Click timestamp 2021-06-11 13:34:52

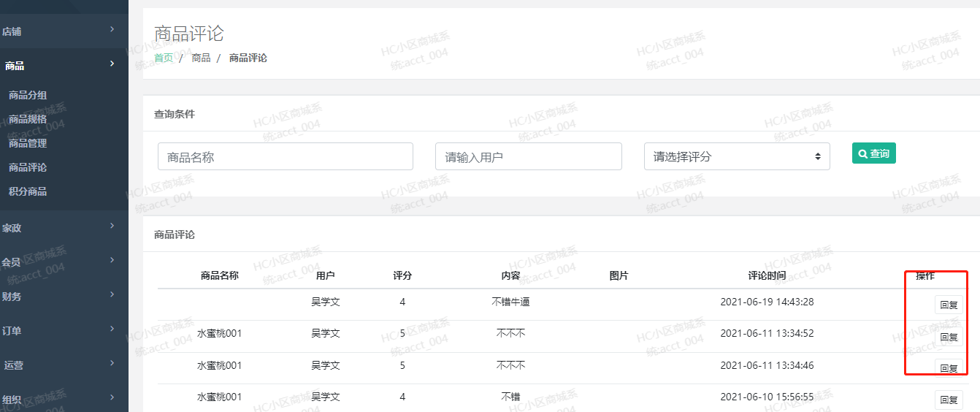click(767, 333)
